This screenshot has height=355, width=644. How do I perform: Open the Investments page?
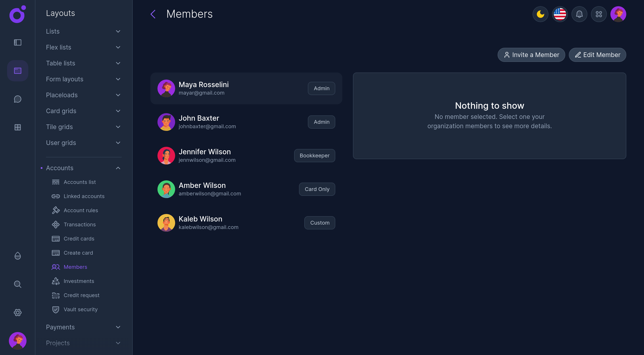coord(79,281)
